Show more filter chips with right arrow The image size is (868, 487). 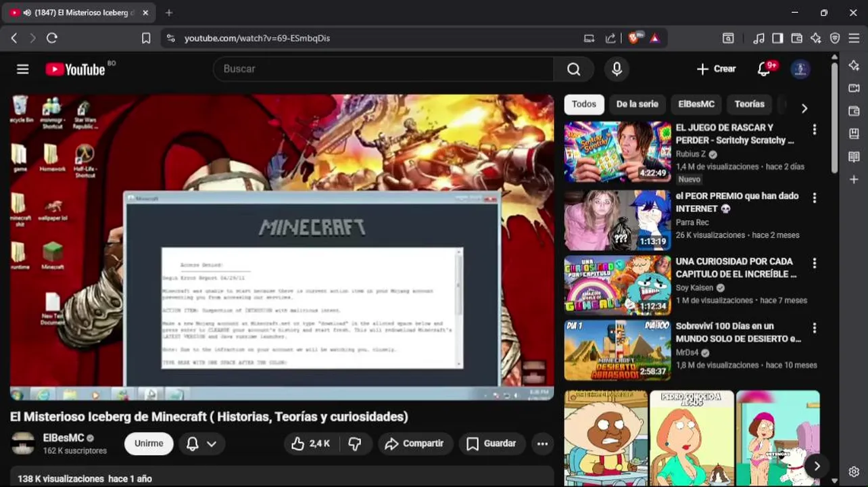point(804,108)
